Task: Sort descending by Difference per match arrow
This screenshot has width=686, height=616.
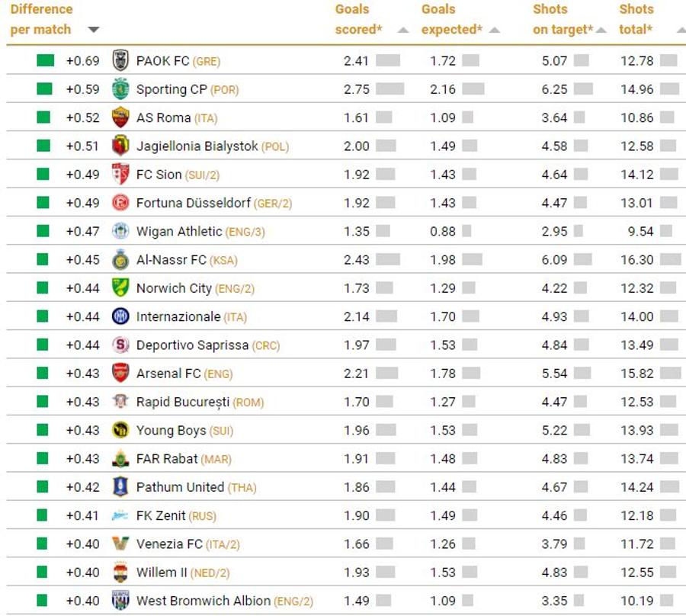Action: [93, 30]
